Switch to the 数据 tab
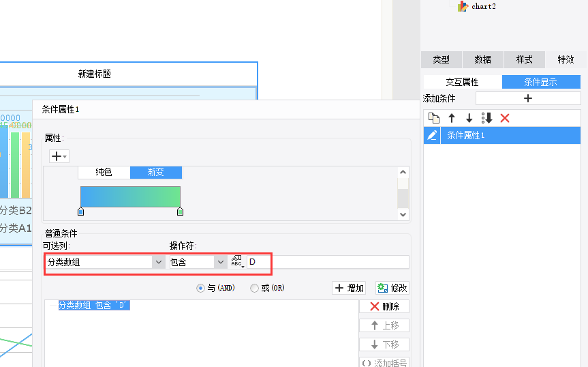This screenshot has height=367, width=588. 482,59
